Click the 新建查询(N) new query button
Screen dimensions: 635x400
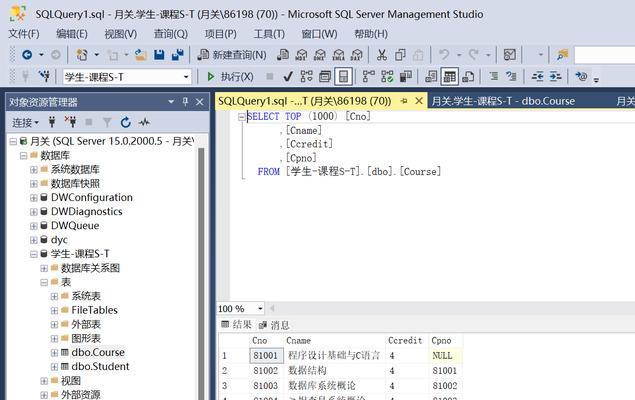232,55
